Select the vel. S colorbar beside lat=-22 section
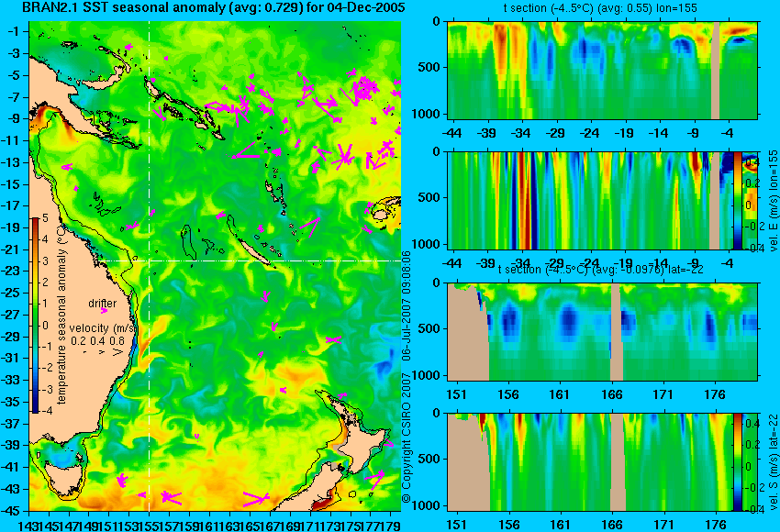The height and width of the screenshot is (532, 780). click(x=738, y=462)
